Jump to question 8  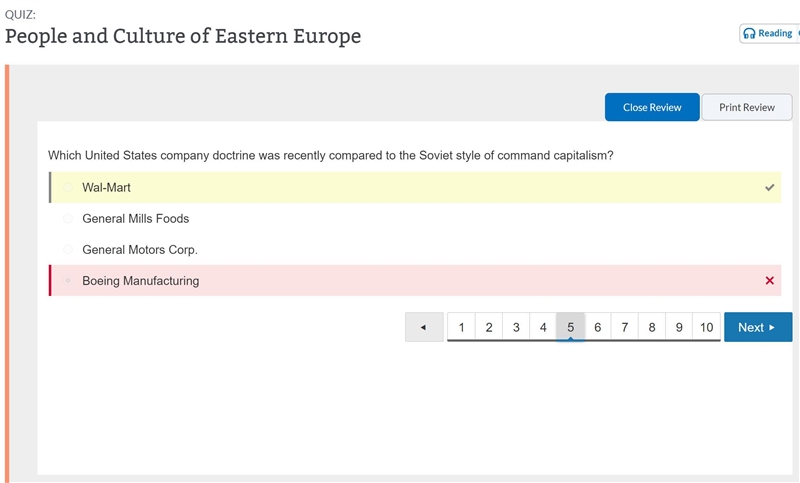(x=652, y=327)
